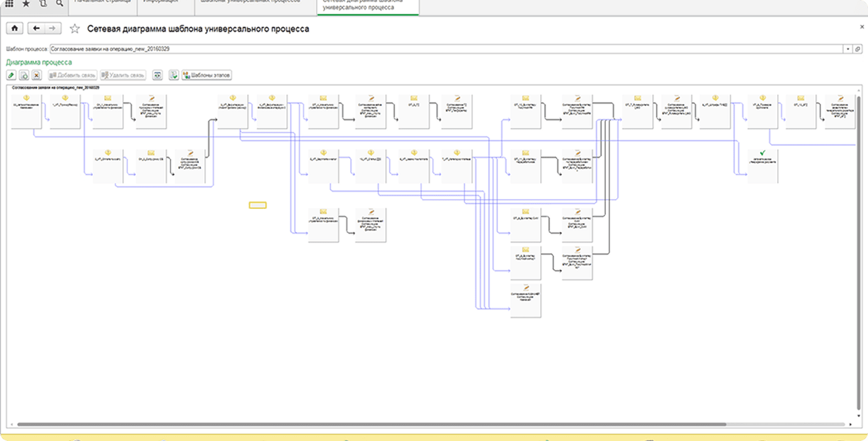The height and width of the screenshot is (441, 868).
Task: Open "Шаблоны этапов" button
Action: 207,75
